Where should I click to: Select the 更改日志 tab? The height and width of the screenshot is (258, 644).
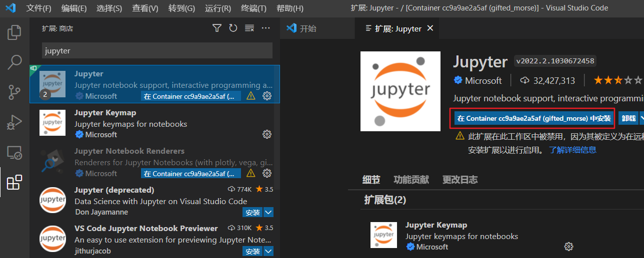460,180
